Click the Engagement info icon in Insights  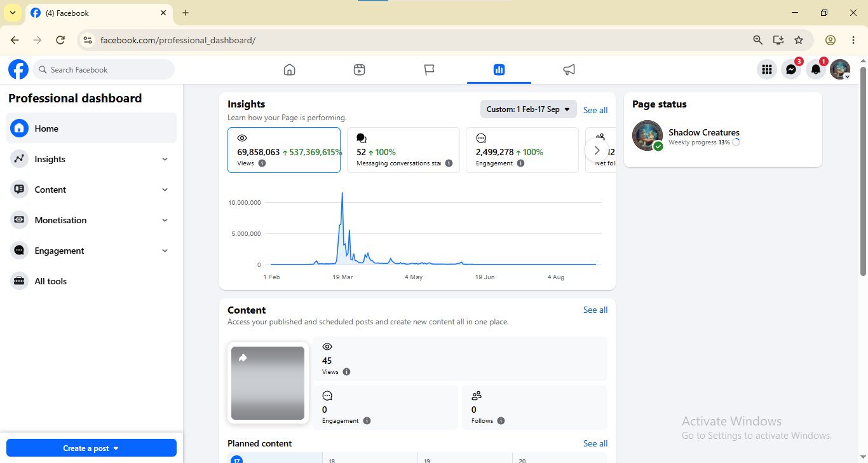click(520, 163)
